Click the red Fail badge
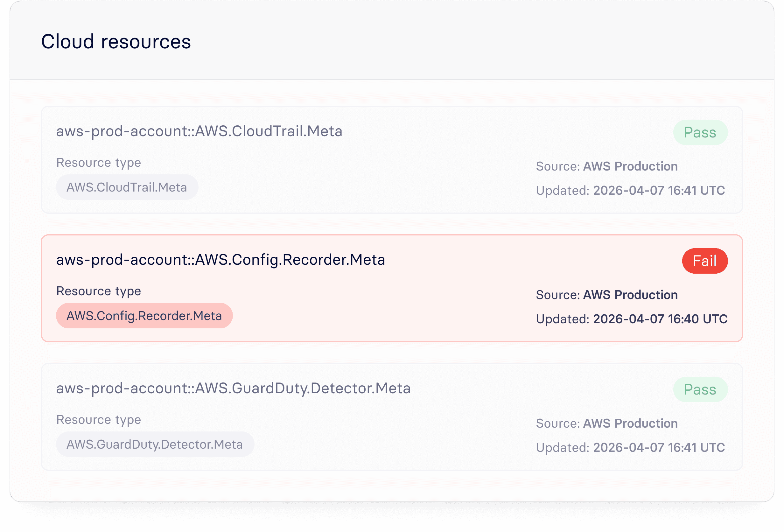The image size is (784, 532). 704,261
